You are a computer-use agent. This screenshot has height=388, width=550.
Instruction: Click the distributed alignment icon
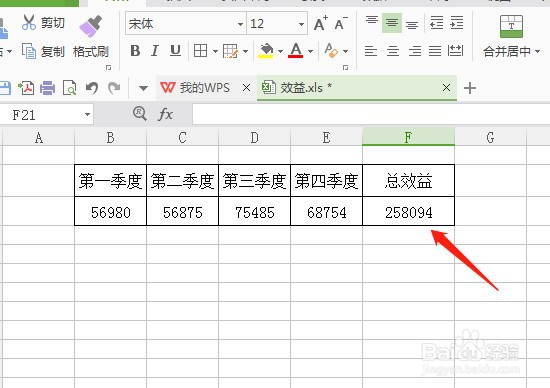455,51
